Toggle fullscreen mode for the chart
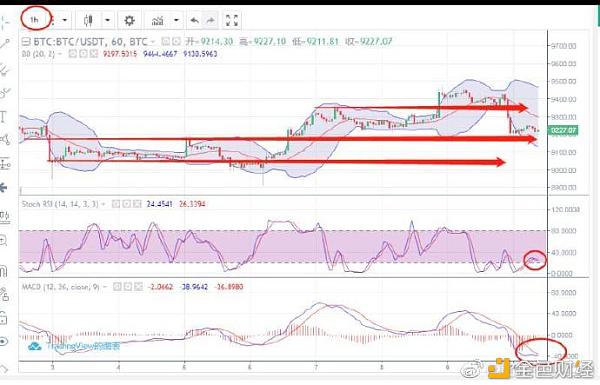 click(x=232, y=20)
